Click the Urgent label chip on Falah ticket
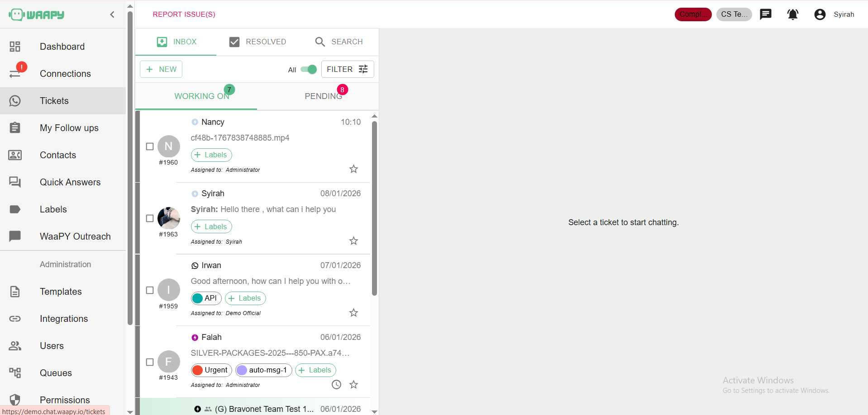This screenshot has width=868, height=415. coord(211,370)
